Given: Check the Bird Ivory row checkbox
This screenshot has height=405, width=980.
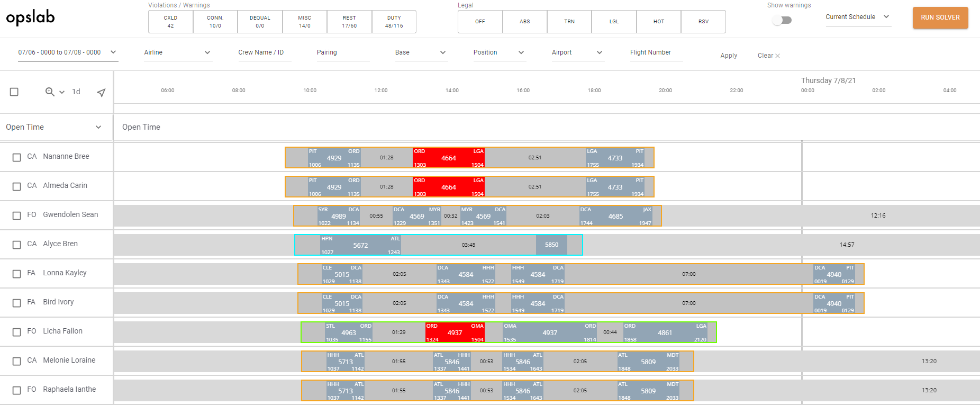Looking at the screenshot, I should pyautogui.click(x=17, y=303).
